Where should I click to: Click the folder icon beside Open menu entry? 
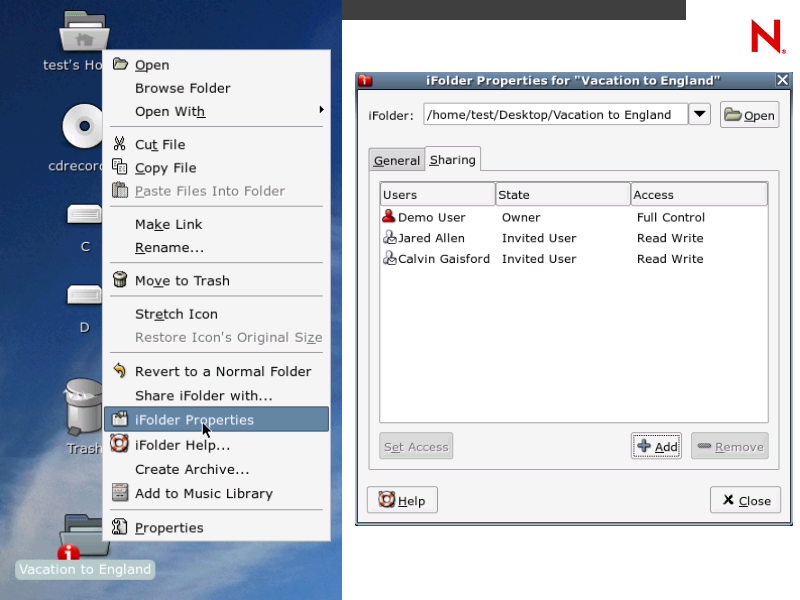coord(120,64)
